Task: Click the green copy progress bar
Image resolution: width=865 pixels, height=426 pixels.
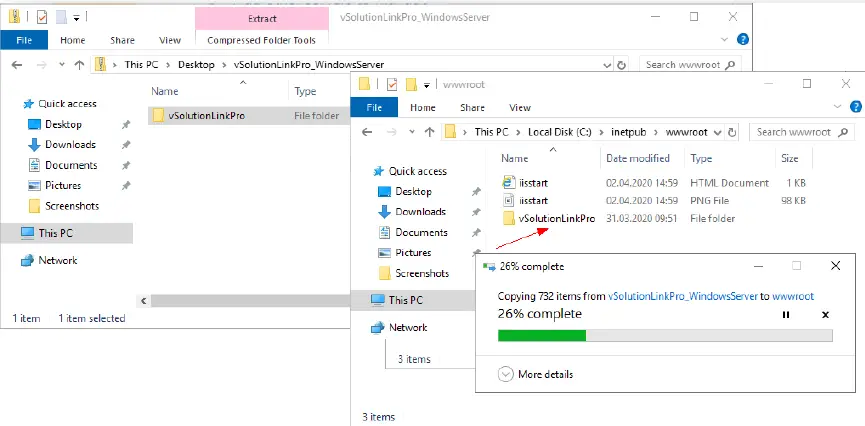Action: tap(542, 335)
